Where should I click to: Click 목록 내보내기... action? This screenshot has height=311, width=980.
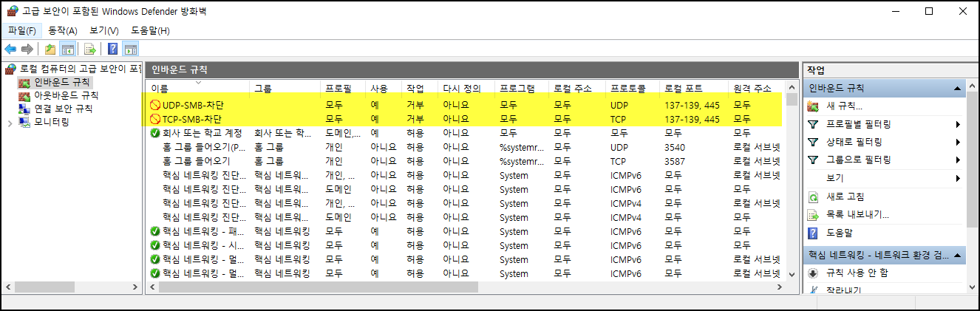(857, 215)
